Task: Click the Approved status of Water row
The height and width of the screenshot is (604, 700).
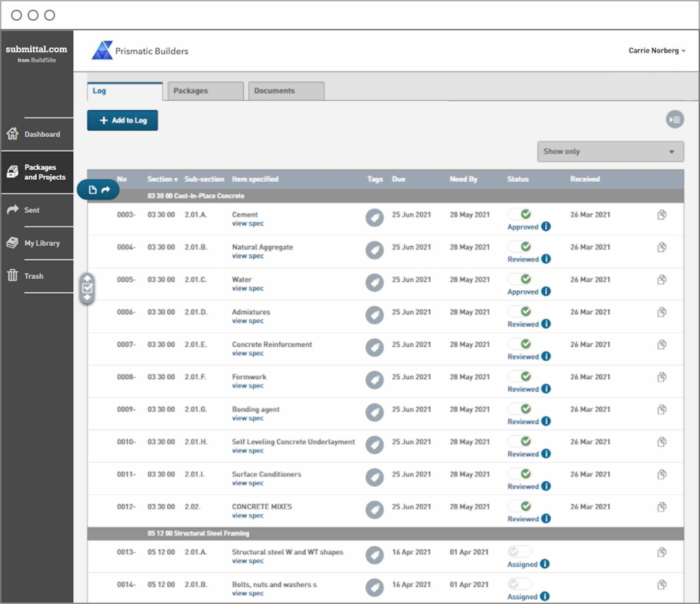Action: [x=523, y=292]
